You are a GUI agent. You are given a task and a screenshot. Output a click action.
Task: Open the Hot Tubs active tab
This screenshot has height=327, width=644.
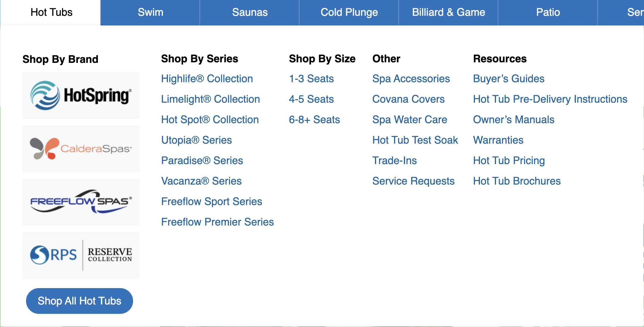click(51, 12)
